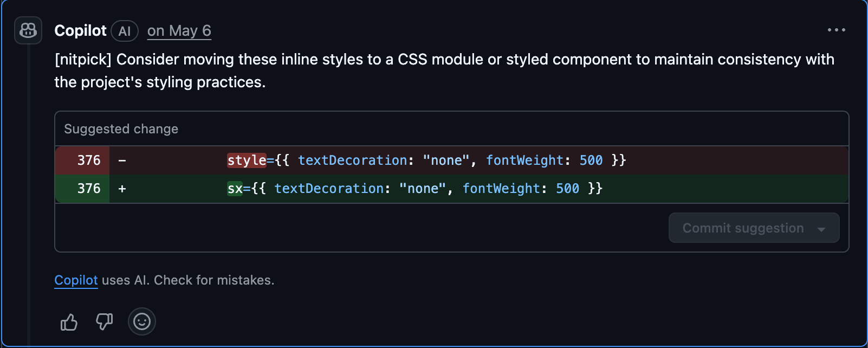
Task: Click the highlighted 'style' token in removed code
Action: [x=247, y=160]
